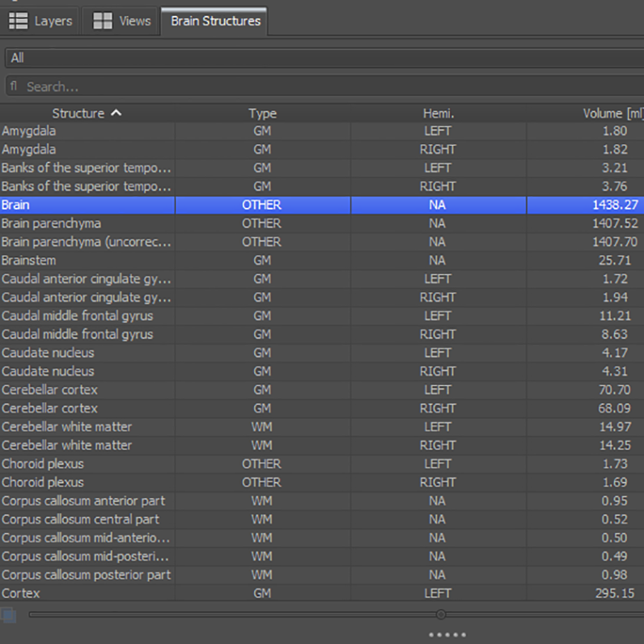Click the Cortex volume 295.15 value
Viewport: 644px width, 644px height.
click(615, 593)
